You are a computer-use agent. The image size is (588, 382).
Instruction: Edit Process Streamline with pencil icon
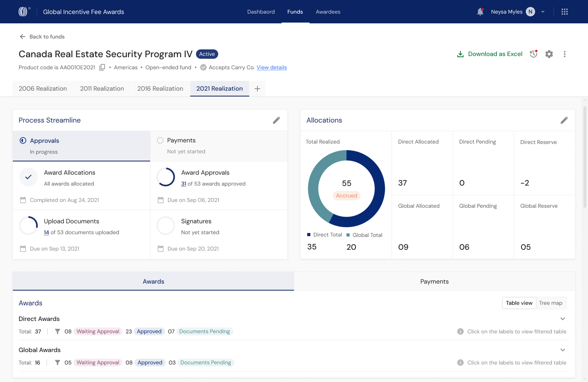pos(276,120)
